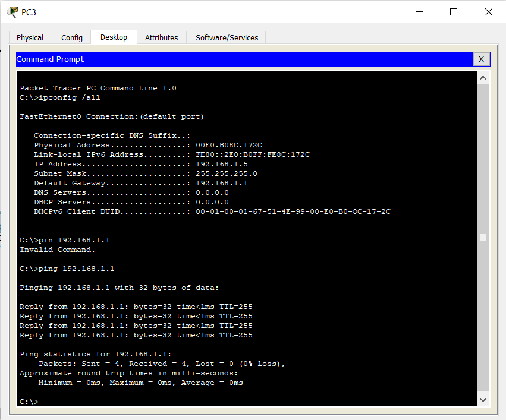Click the PC3 title text in the title bar
The height and width of the screenshot is (420, 506).
[x=29, y=11]
